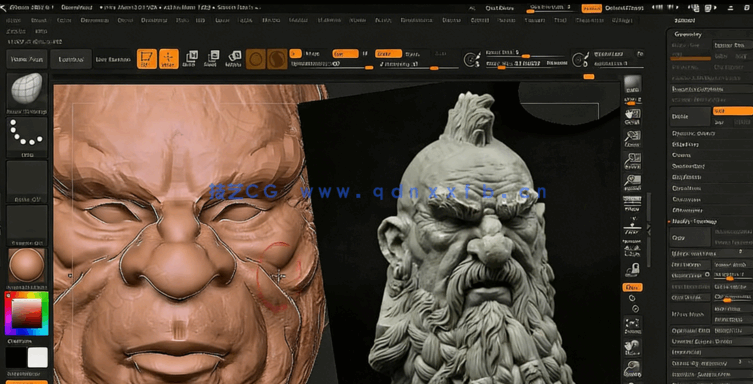Open the Help menu in second row
The height and width of the screenshot is (384, 753).
(41, 31)
